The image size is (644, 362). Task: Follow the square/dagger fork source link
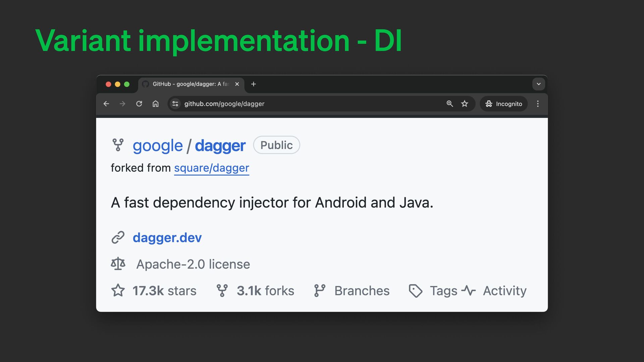[211, 168]
